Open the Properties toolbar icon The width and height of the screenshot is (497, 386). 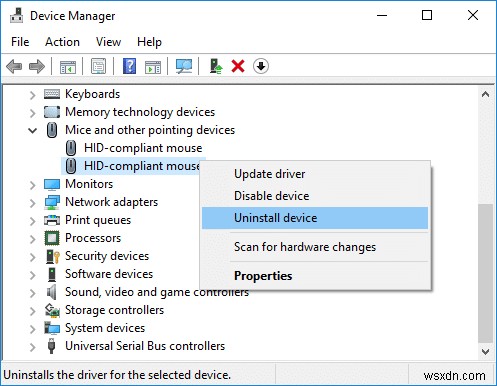(x=98, y=66)
